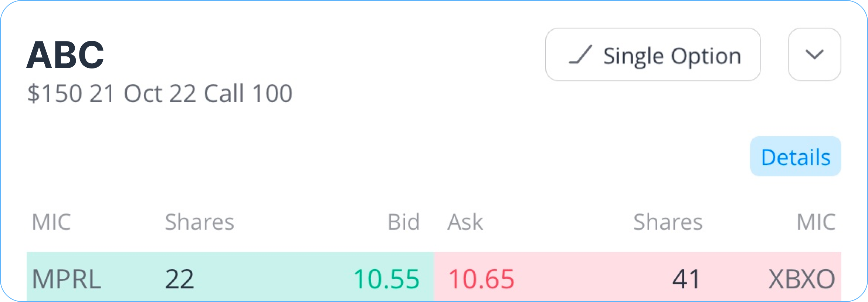The image size is (868, 302).
Task: Click the ask size value 41
Action: pos(686,279)
